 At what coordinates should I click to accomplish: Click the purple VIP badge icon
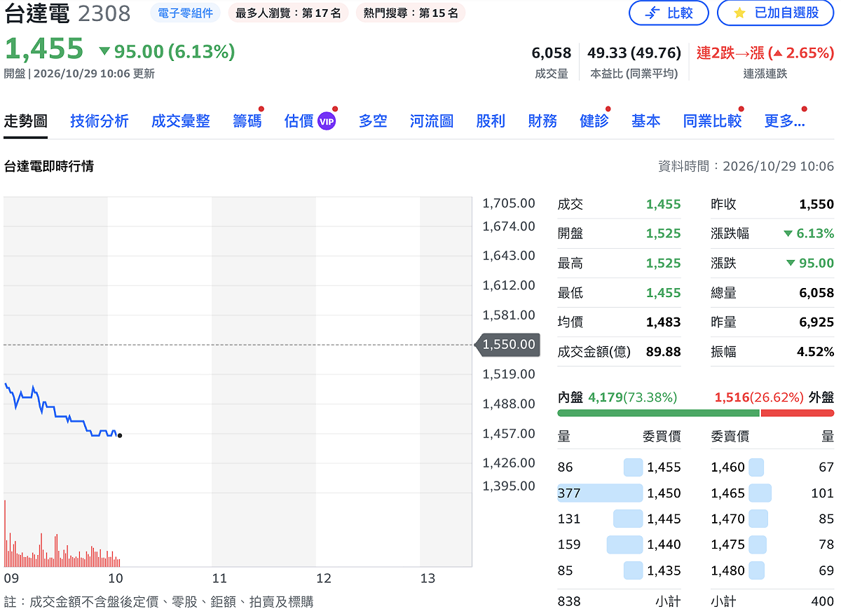(327, 121)
